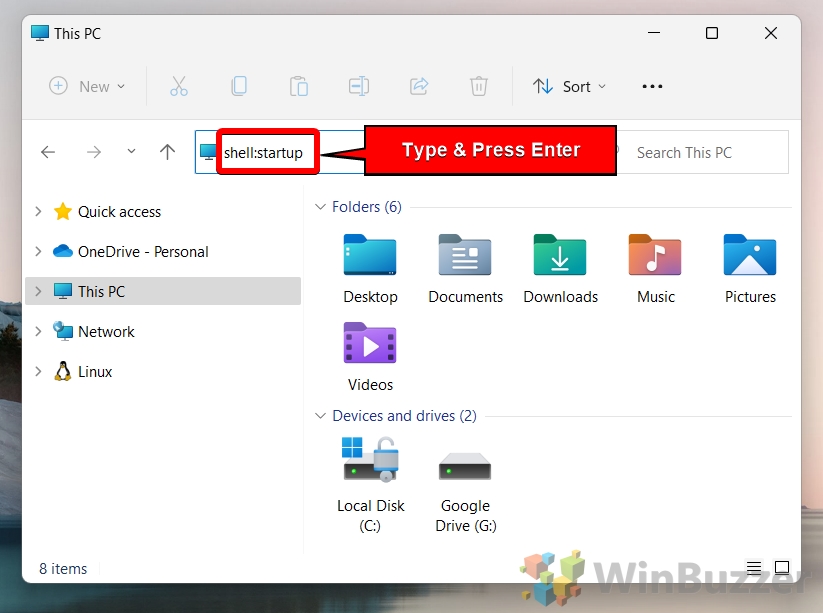Click the Share icon in toolbar
The image size is (823, 613).
point(419,86)
